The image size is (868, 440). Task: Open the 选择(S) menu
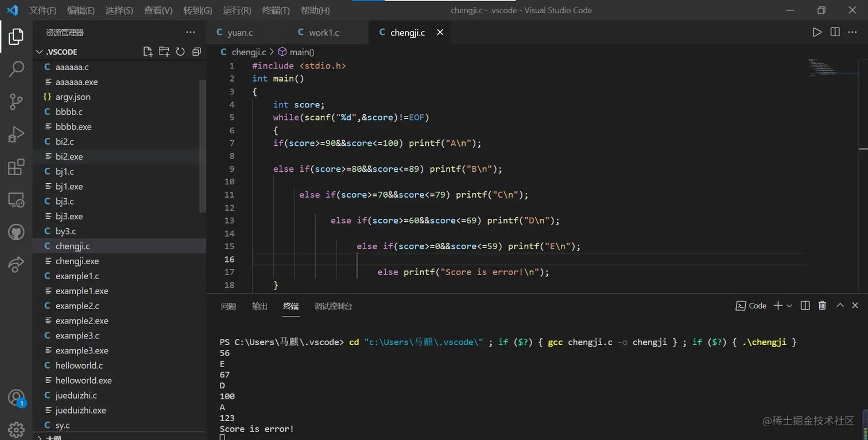coord(119,10)
